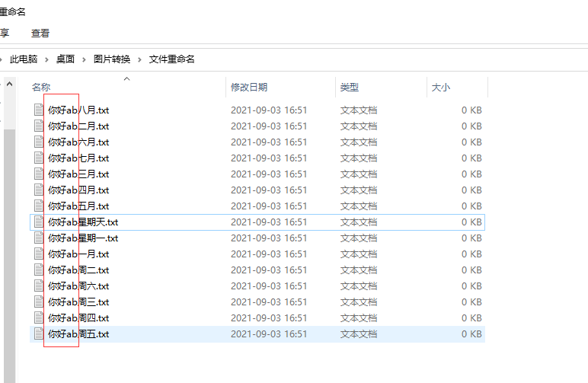Expand the chevron after 桌面 breadcrumb
The image size is (588, 383).
coord(84,59)
